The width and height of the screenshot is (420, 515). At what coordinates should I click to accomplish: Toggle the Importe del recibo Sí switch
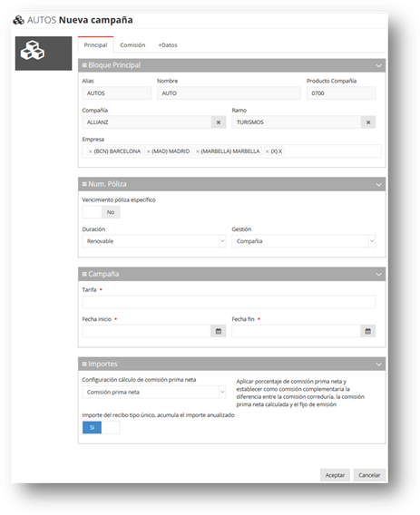click(102, 428)
